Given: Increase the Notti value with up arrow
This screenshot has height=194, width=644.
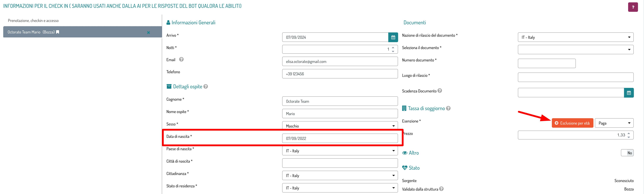Looking at the screenshot, I should 393,47.
